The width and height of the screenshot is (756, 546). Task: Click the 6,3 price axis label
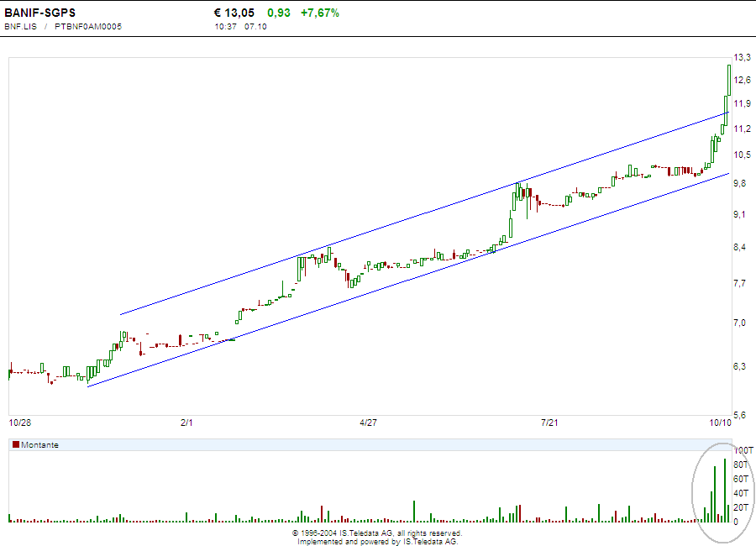click(x=739, y=366)
